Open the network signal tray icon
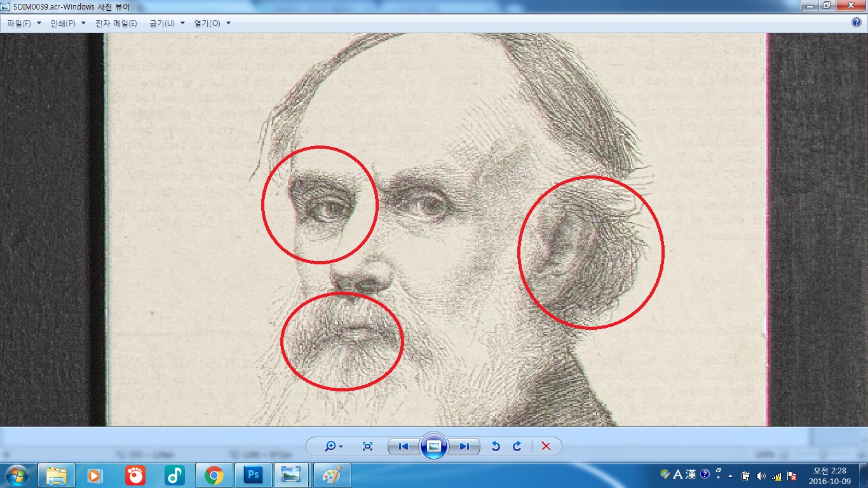Image resolution: width=868 pixels, height=488 pixels. click(x=776, y=476)
